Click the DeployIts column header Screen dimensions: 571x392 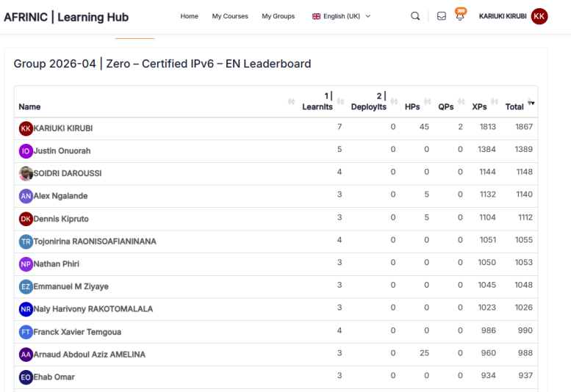(368, 101)
